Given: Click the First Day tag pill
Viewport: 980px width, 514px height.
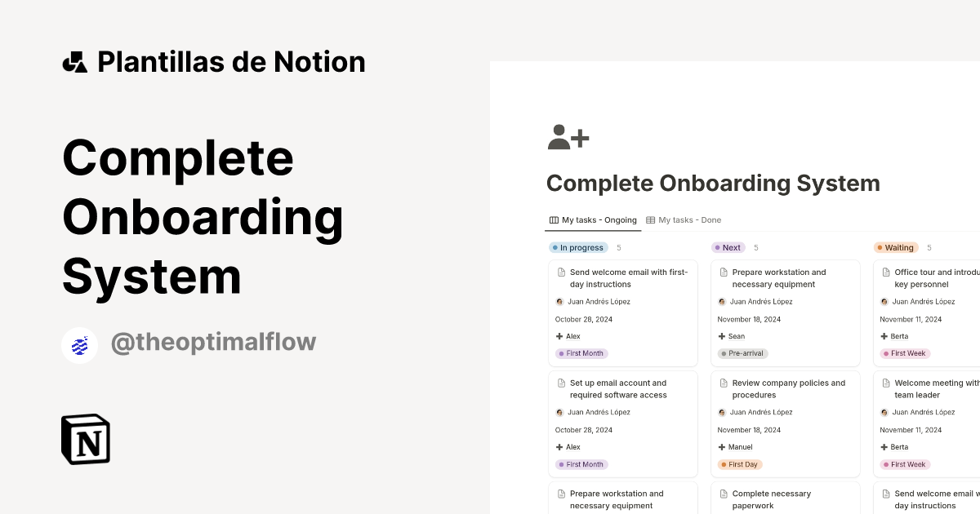Looking at the screenshot, I should (739, 464).
